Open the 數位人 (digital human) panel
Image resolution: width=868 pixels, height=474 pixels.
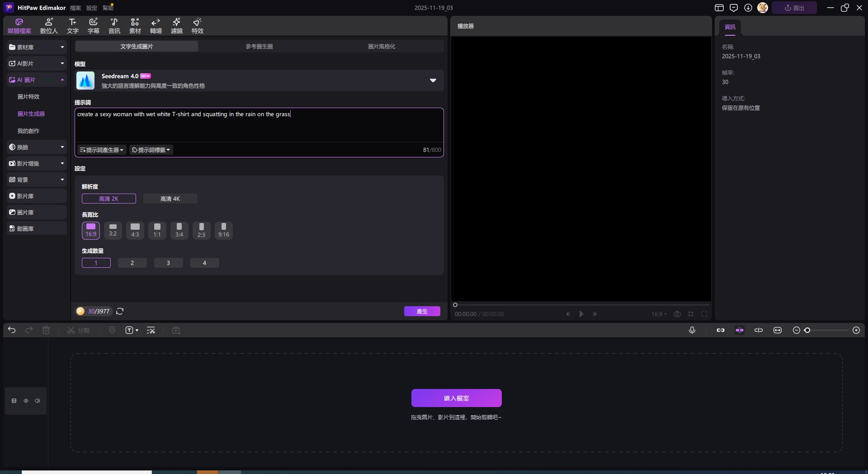click(49, 26)
